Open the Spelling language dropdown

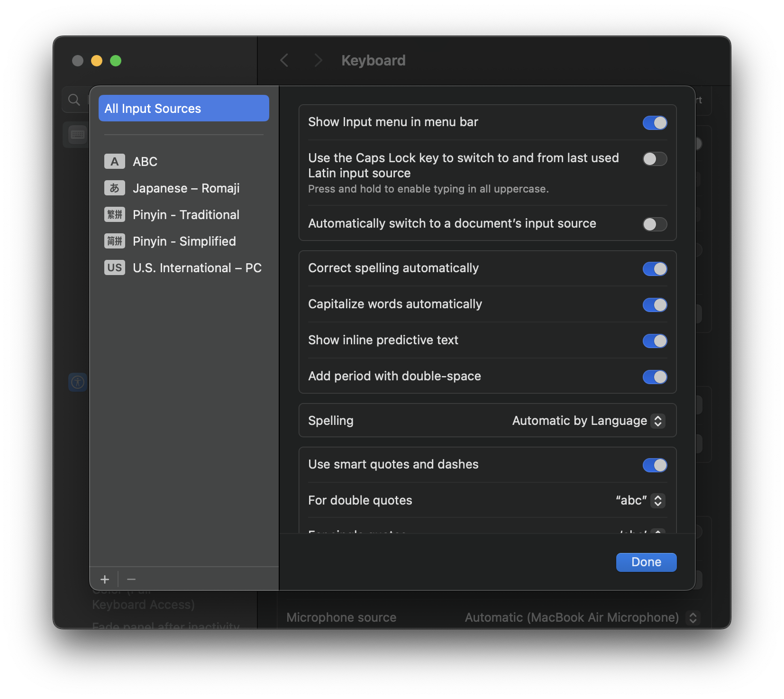coord(657,421)
